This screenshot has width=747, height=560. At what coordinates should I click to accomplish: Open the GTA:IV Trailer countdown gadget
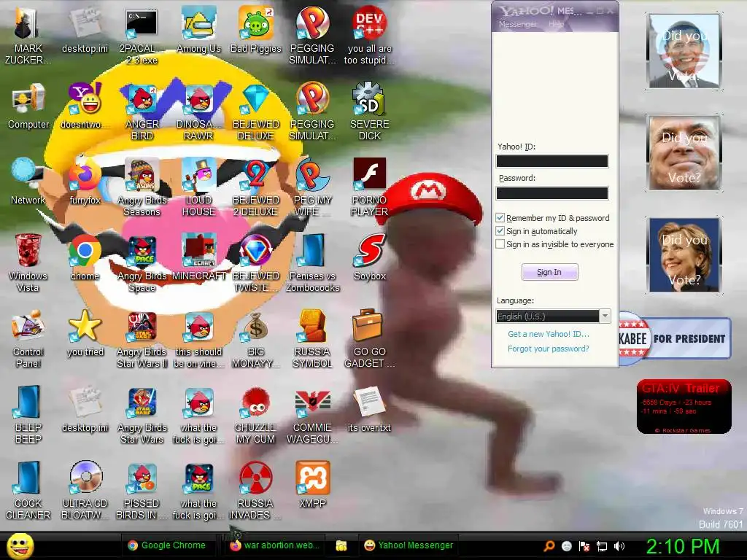(x=684, y=407)
